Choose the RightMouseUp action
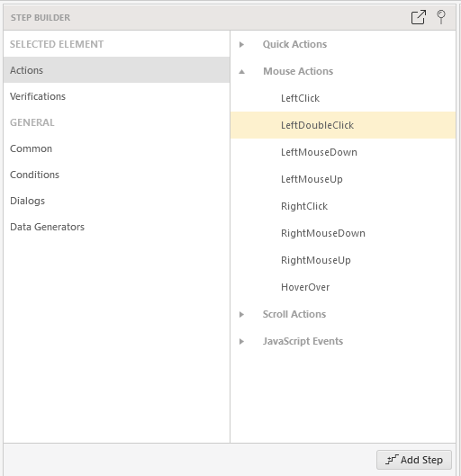Screen dimensions: 461x476 343,260
